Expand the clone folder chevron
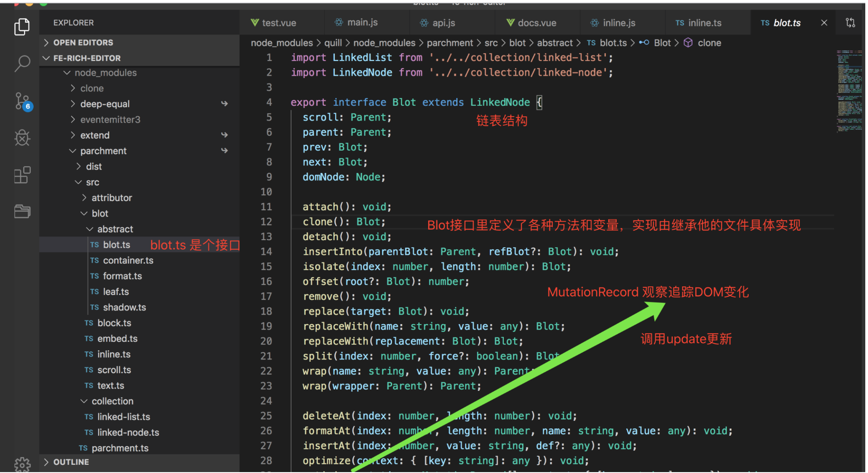The image size is (868, 473). coord(73,89)
